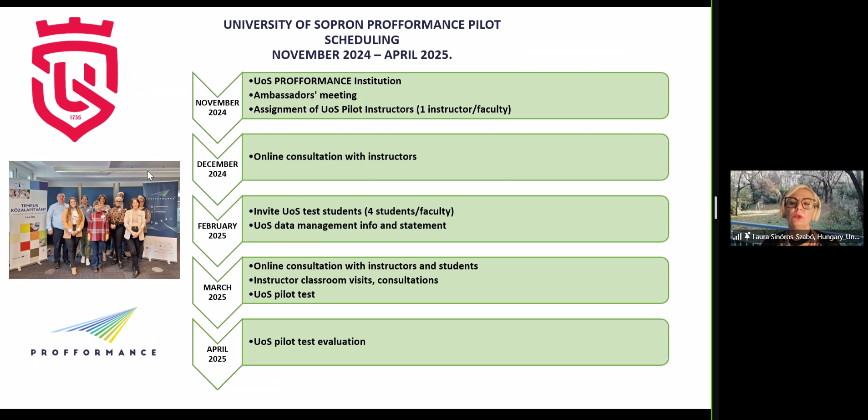Image resolution: width=868 pixels, height=420 pixels.
Task: Click Laura Sinóros-Szabó's video thumbnail
Action: 797,203
